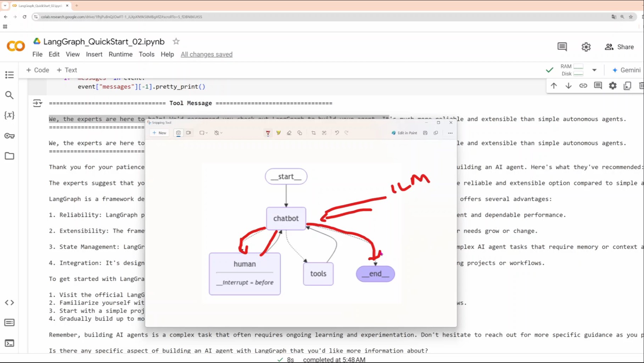Open the File menu
The height and width of the screenshot is (363, 644).
point(37,54)
